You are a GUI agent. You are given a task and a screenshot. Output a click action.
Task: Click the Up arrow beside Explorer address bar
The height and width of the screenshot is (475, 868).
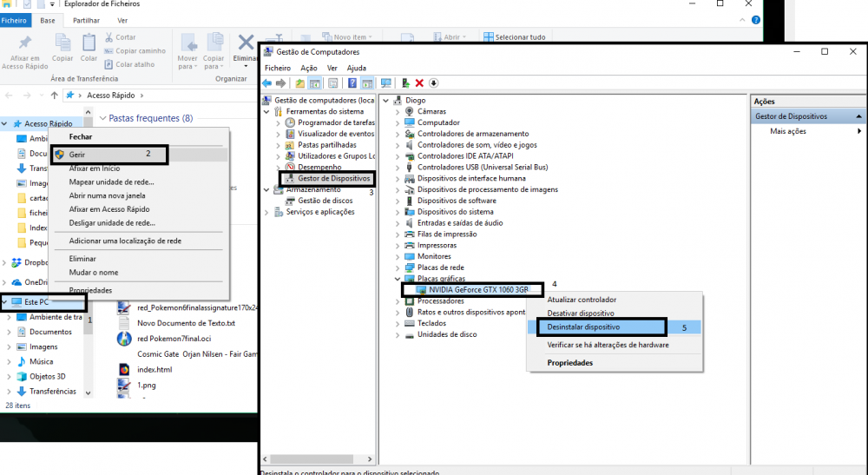tap(54, 96)
